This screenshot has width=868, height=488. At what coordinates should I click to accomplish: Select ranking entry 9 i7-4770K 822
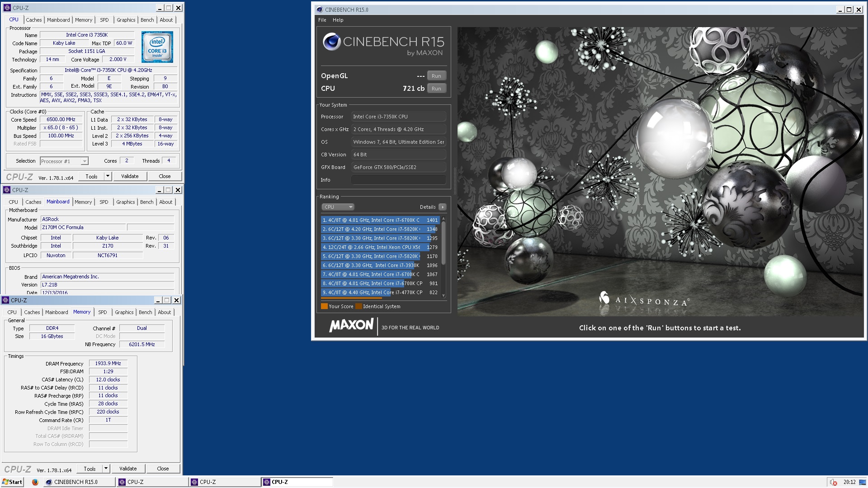[x=380, y=292]
